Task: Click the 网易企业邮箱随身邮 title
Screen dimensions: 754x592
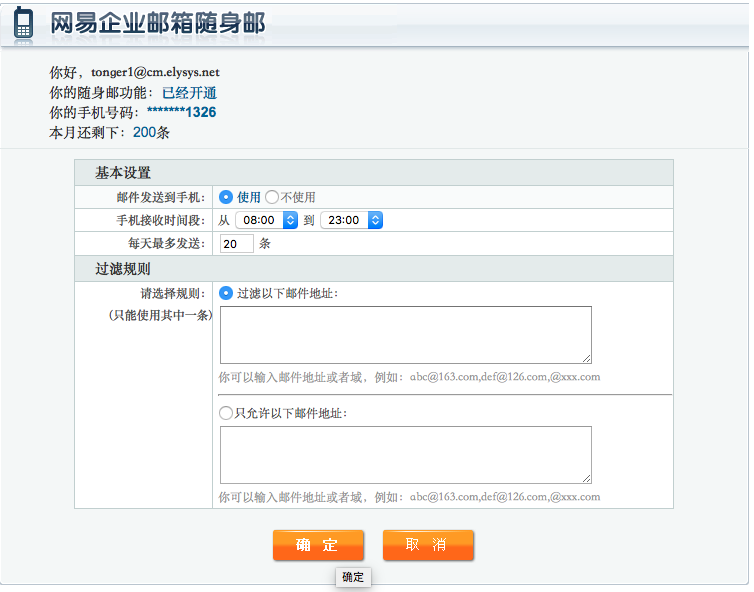Action: click(x=158, y=23)
